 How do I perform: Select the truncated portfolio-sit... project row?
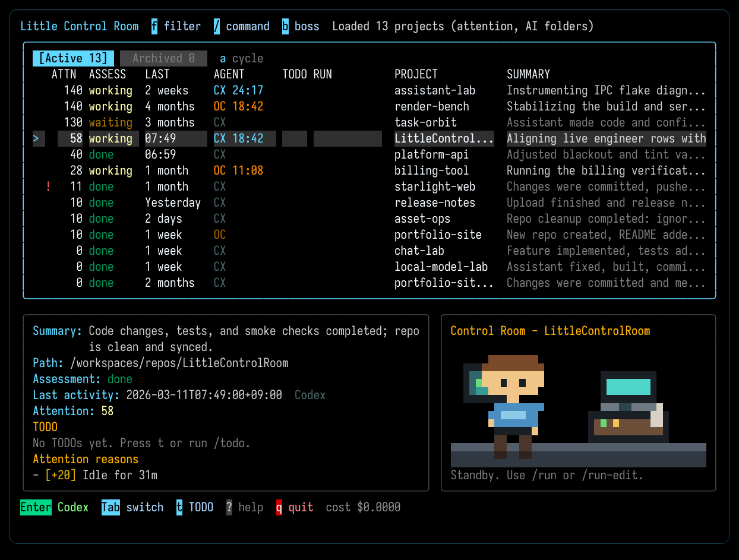[x=369, y=283]
